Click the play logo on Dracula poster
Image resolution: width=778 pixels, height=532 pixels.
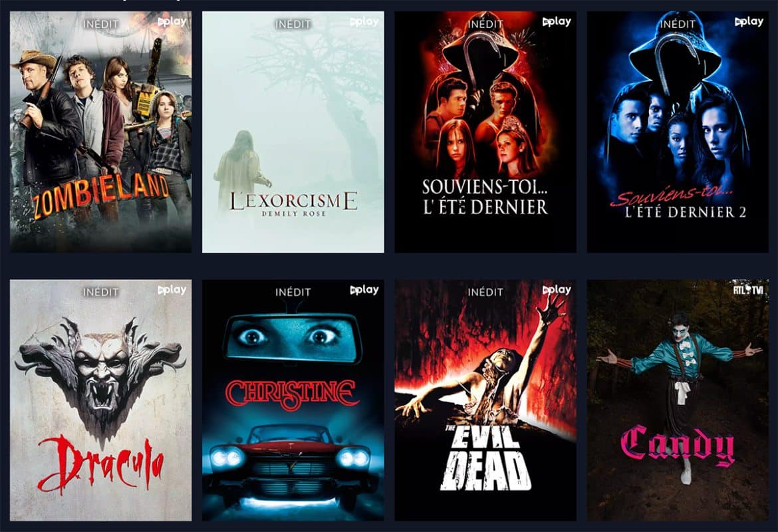tap(172, 290)
